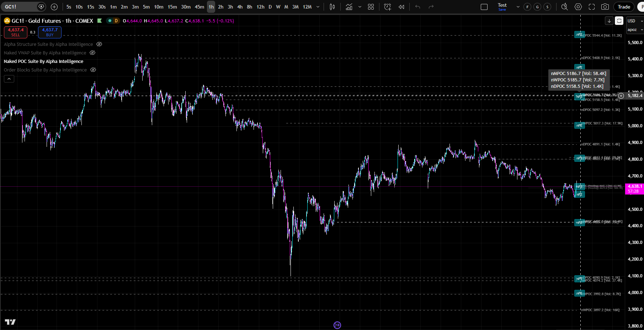Click the Trade button

(624, 7)
